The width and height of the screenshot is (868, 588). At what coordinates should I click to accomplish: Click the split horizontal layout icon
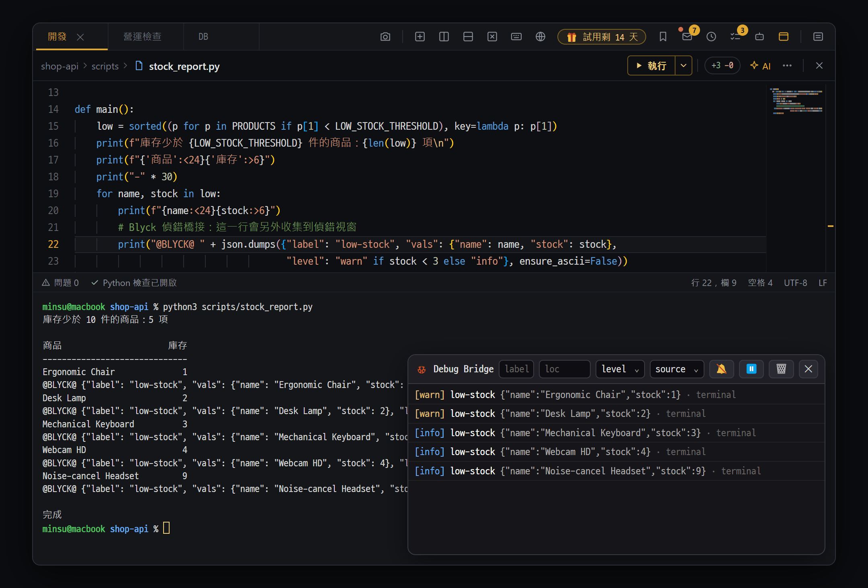468,37
